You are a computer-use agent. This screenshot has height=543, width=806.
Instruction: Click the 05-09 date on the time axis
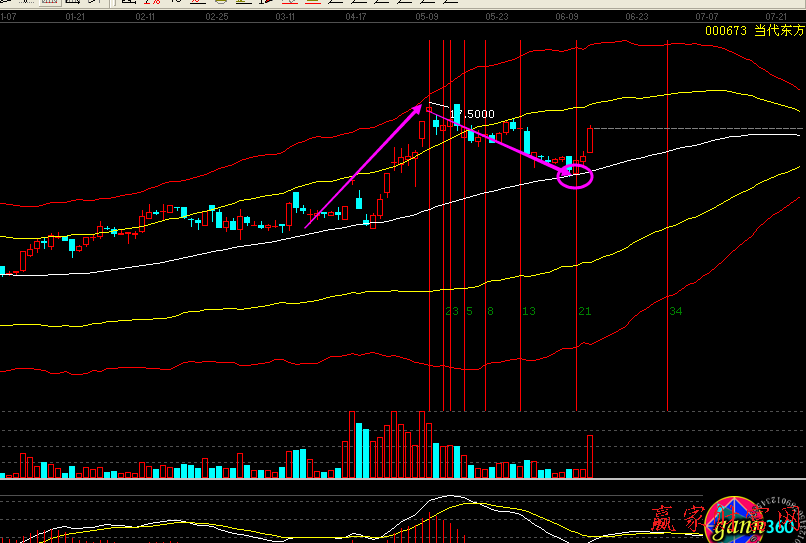point(428,18)
